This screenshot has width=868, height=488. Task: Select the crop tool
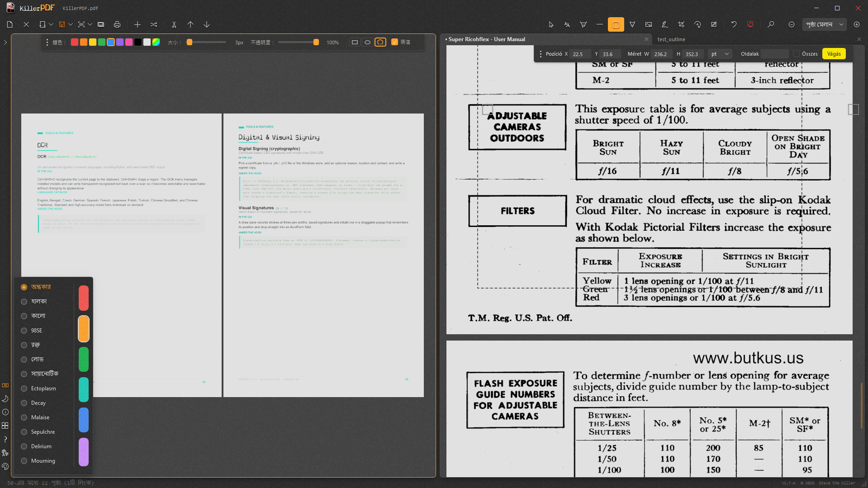click(x=681, y=24)
